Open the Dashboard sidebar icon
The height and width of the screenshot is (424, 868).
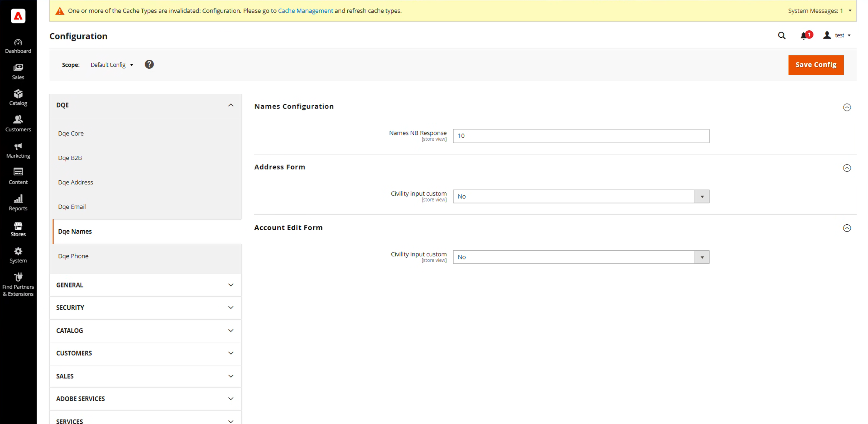tap(18, 42)
